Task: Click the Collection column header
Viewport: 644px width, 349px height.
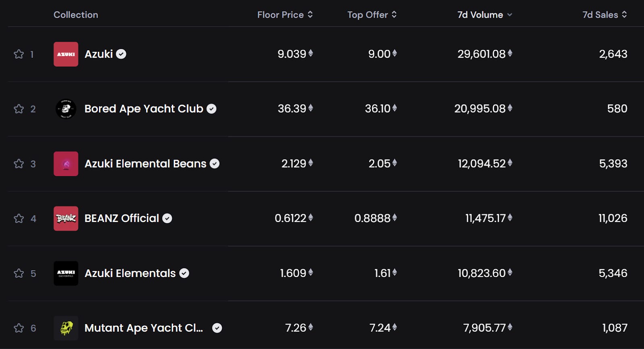Action: coord(76,15)
